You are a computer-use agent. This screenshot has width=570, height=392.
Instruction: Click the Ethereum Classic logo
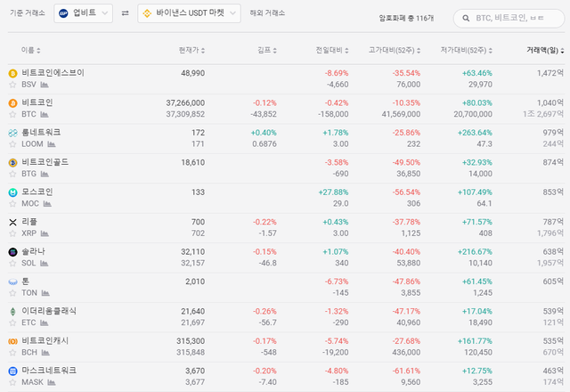(x=12, y=312)
